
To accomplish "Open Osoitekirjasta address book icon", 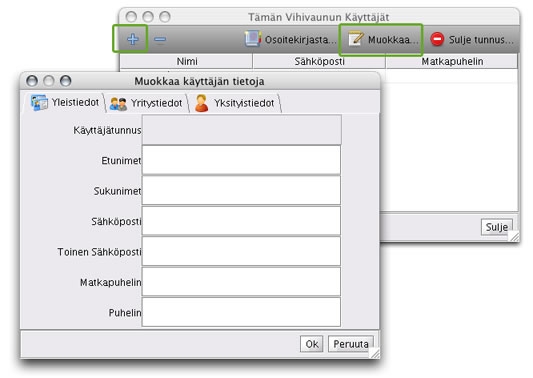I will (253, 39).
